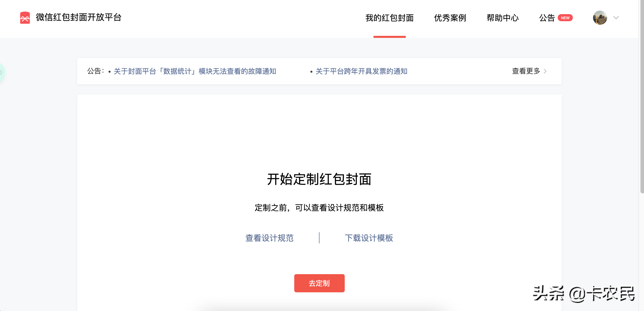Viewport: 644px width, 311px height.
Task: Open the 我的红包封面 tab
Action: [x=389, y=18]
